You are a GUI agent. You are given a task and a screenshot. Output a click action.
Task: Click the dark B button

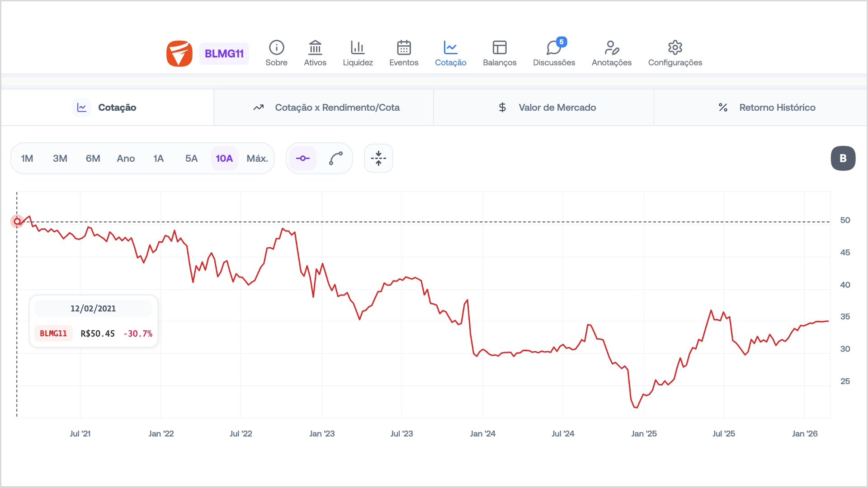(843, 158)
